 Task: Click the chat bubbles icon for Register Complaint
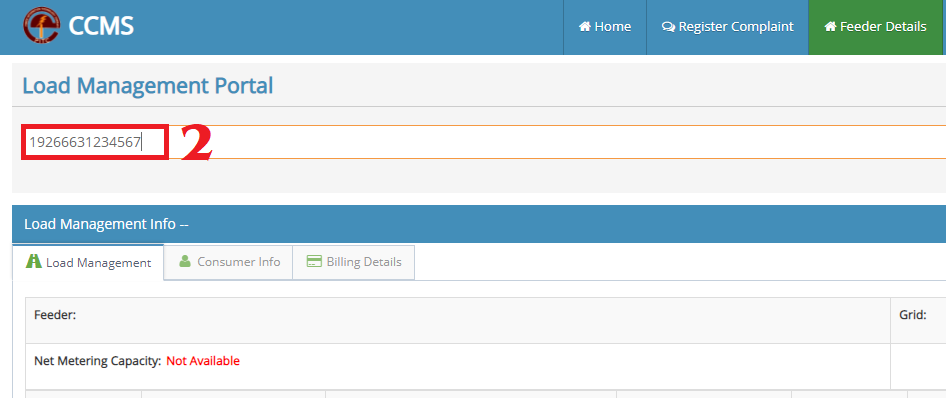point(668,27)
